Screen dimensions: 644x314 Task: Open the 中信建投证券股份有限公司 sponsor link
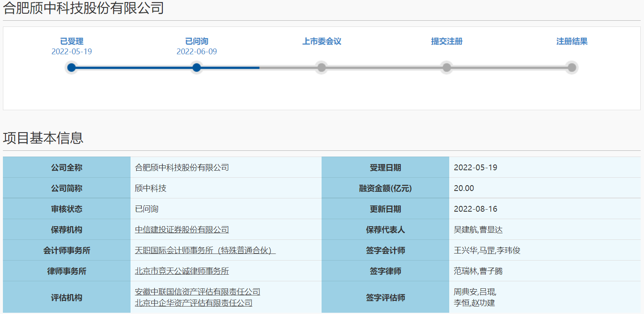(182, 230)
